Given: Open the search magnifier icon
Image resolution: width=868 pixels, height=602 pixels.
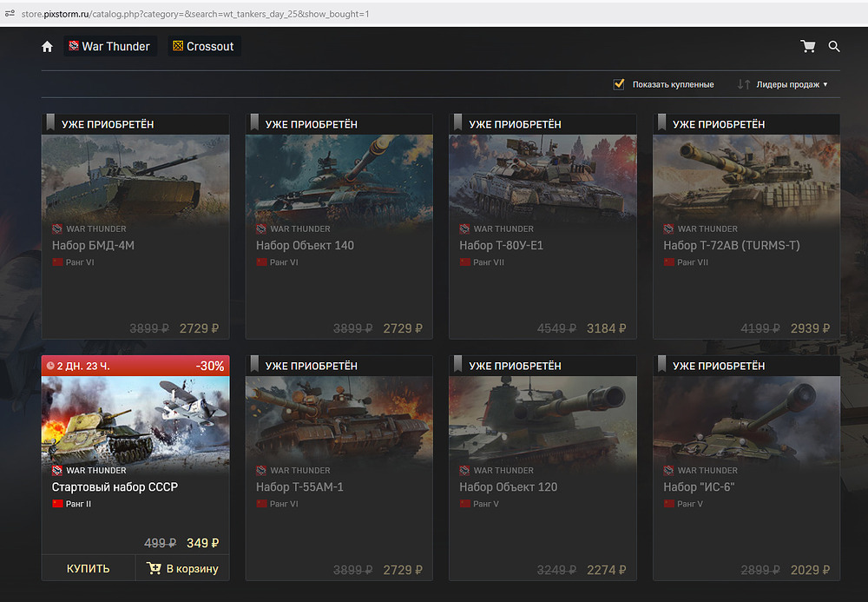Looking at the screenshot, I should [833, 47].
